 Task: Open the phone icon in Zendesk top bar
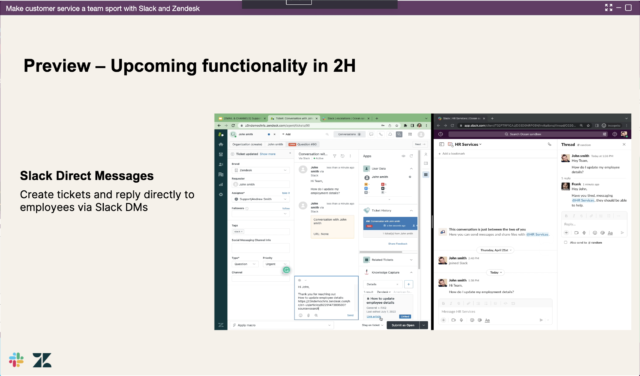coord(380,134)
